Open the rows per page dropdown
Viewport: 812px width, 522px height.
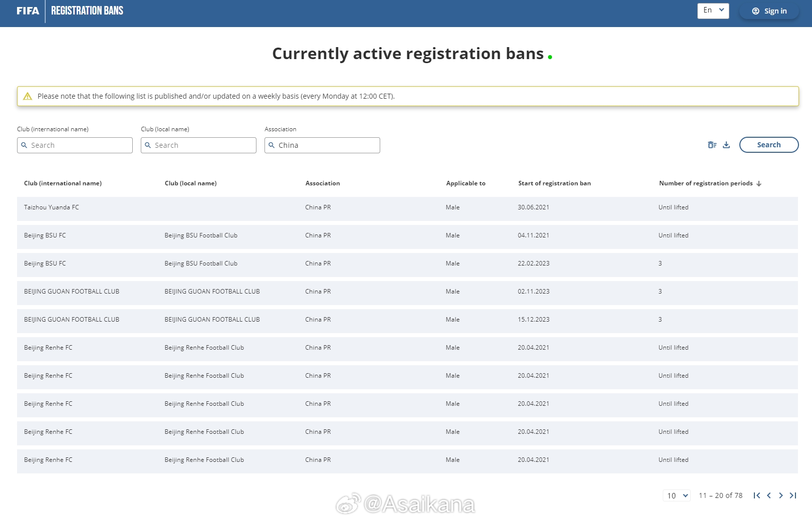677,495
